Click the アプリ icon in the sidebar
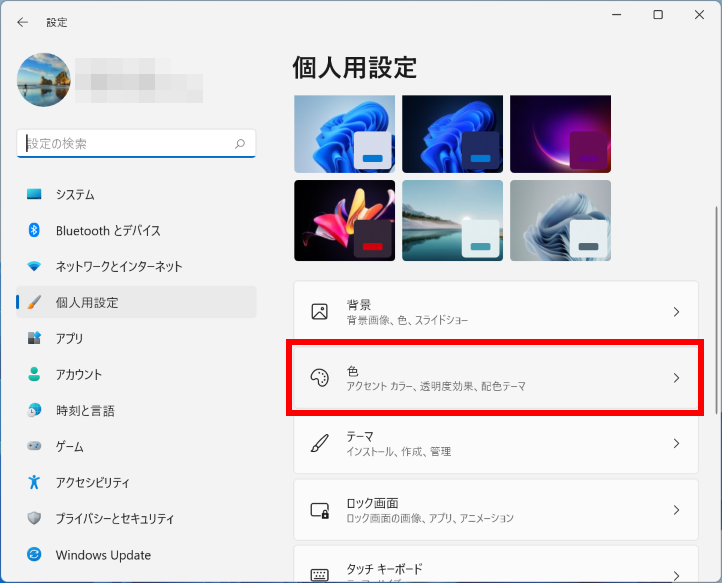Image resolution: width=722 pixels, height=583 pixels. click(34, 338)
